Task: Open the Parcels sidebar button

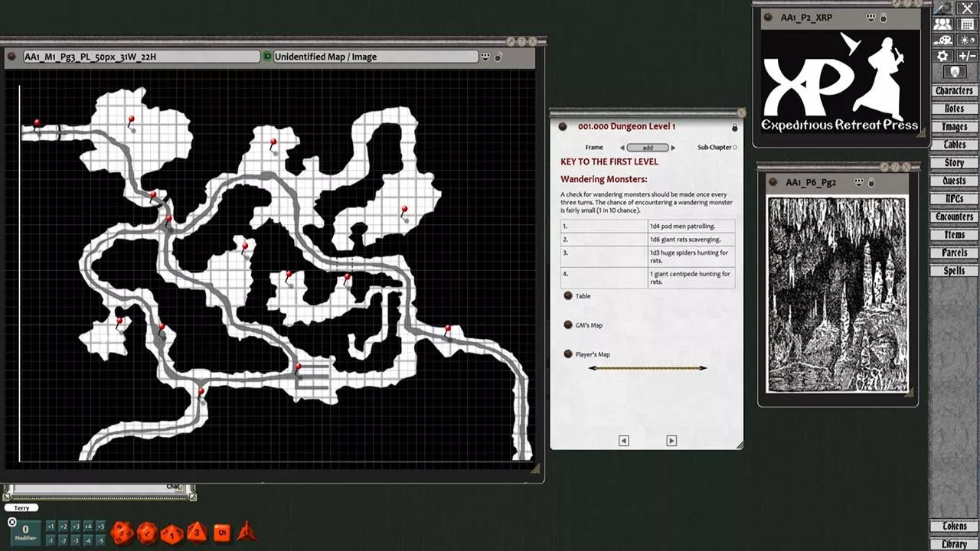Action: tap(954, 253)
